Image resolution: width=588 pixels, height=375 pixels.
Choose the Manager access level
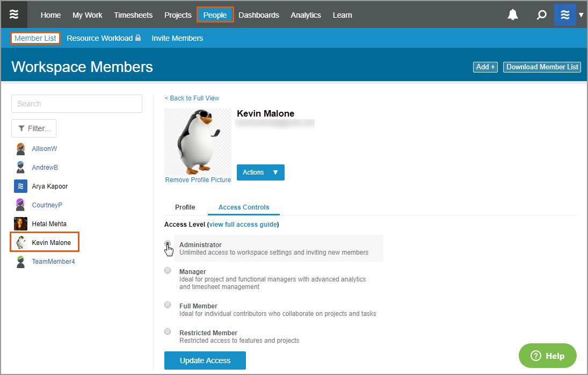tap(167, 270)
